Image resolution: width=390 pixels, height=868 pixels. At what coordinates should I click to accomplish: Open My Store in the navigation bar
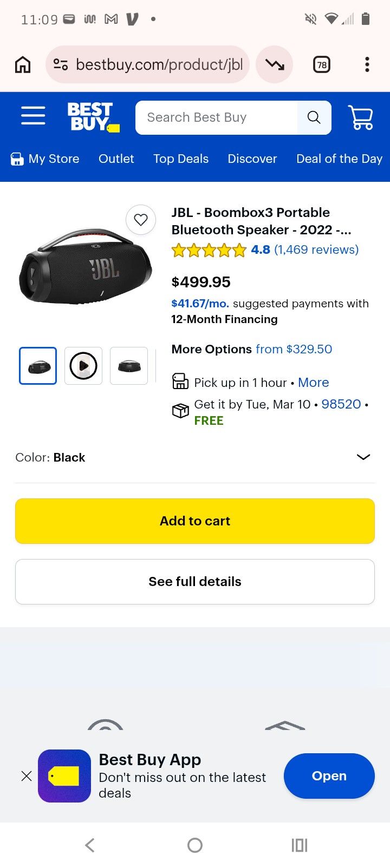point(45,159)
